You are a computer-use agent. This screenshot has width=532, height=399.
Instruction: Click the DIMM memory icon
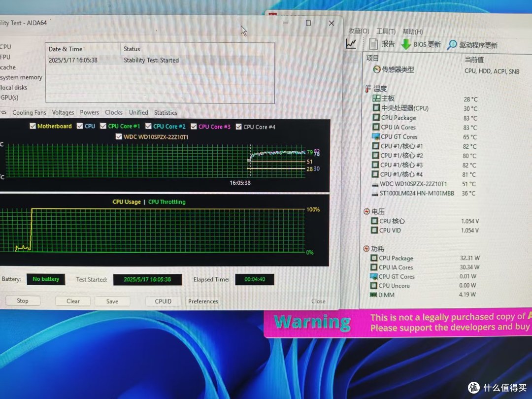[x=373, y=295]
